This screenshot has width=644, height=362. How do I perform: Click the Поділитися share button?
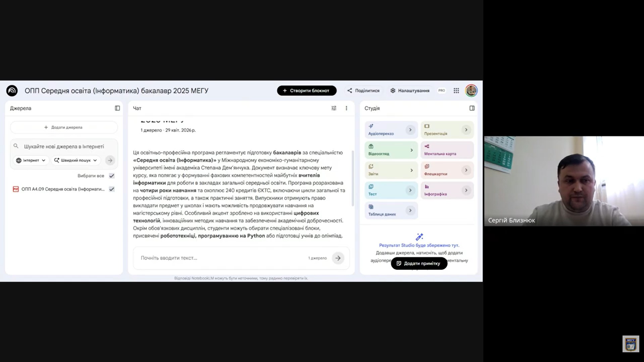tap(363, 91)
